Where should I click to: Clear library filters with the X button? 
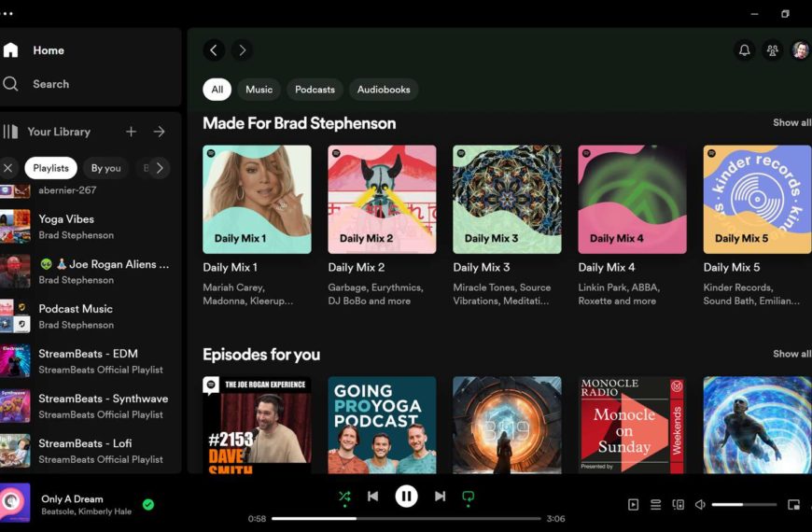coord(7,168)
